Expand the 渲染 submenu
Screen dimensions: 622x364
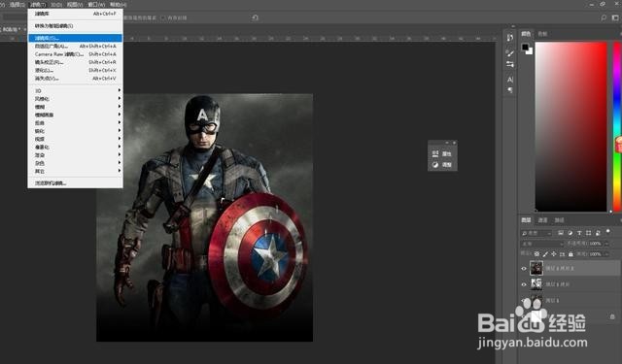[76, 155]
